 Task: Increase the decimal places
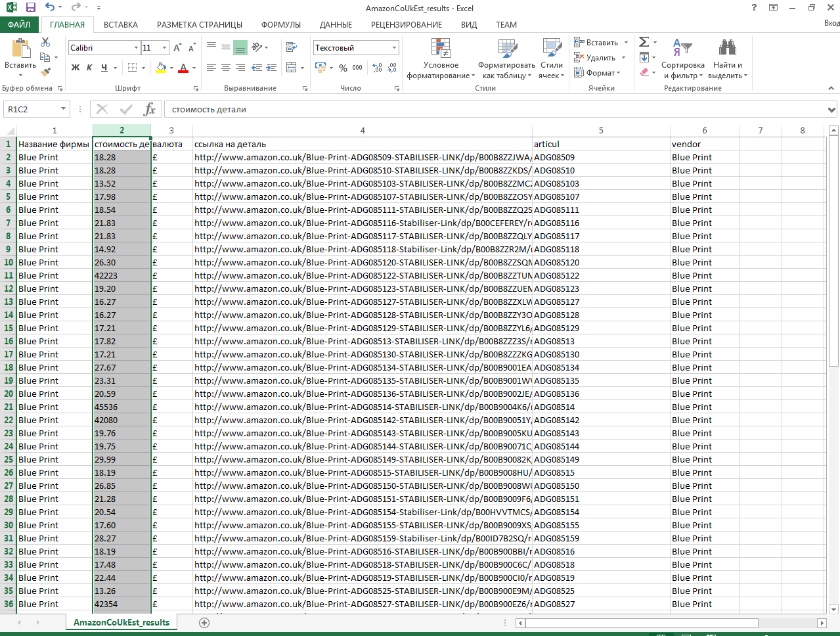pyautogui.click(x=377, y=68)
